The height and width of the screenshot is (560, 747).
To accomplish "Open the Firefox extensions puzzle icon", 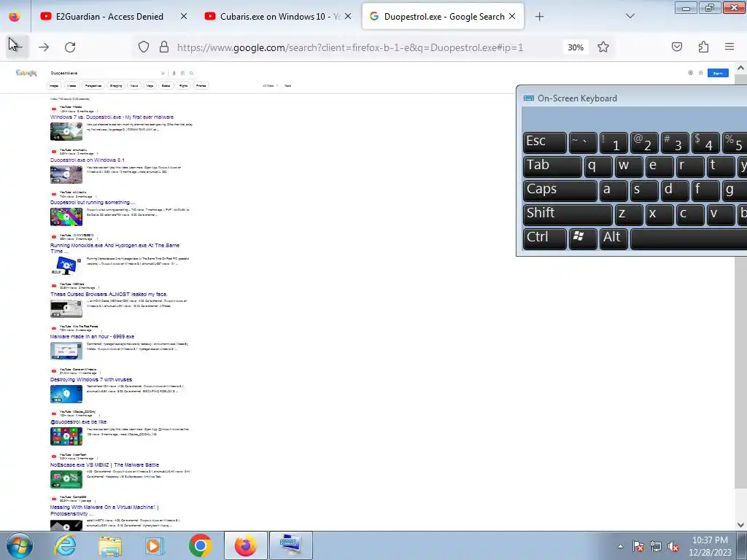I will [x=703, y=47].
